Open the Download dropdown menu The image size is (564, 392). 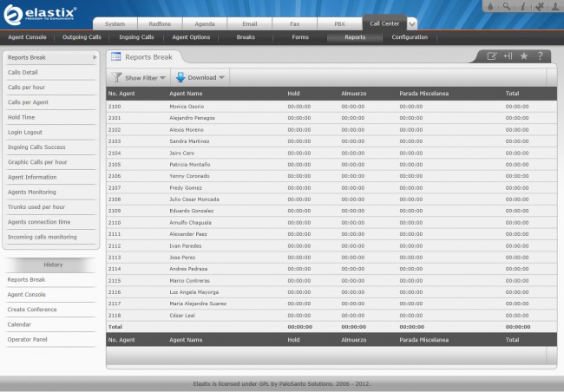[200, 77]
